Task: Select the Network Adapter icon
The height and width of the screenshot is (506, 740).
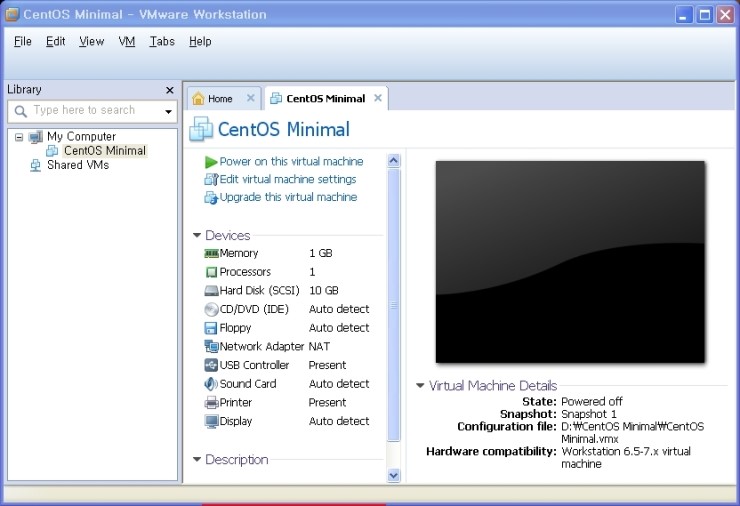Action: click(211, 347)
